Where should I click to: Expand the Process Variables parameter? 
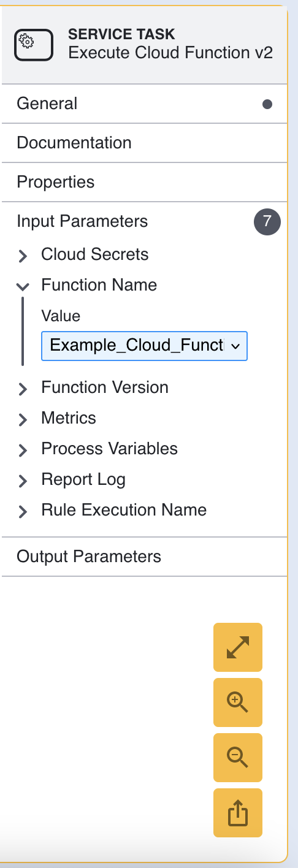(x=23, y=451)
